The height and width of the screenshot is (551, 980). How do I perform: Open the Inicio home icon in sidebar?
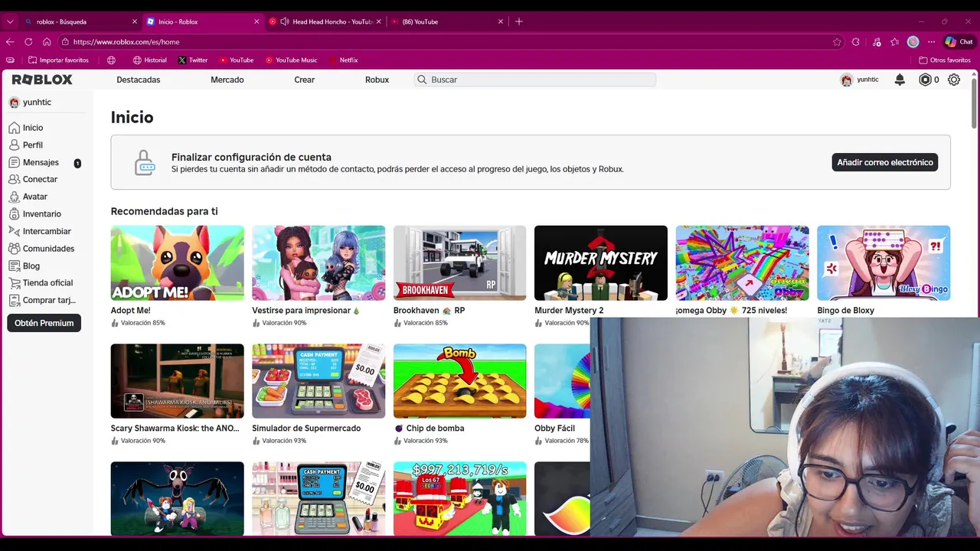click(14, 128)
